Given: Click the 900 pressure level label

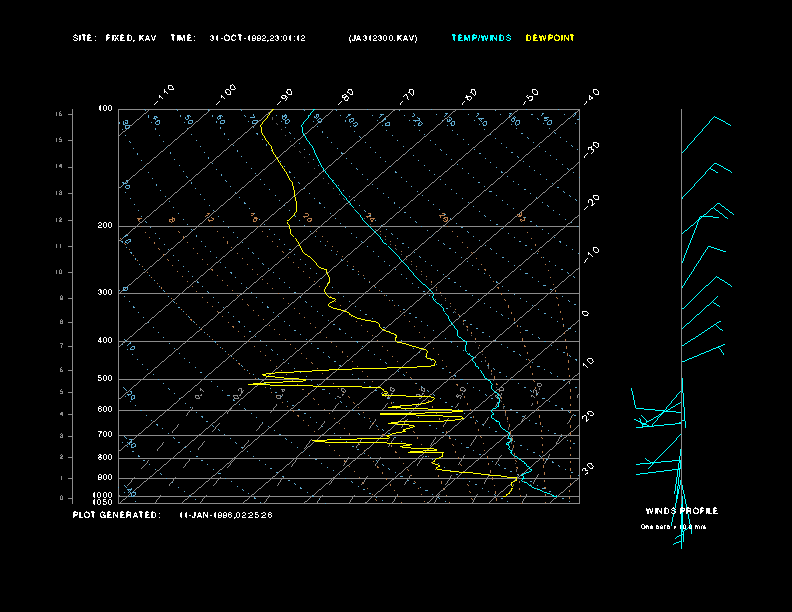Looking at the screenshot, I should coord(105,477).
